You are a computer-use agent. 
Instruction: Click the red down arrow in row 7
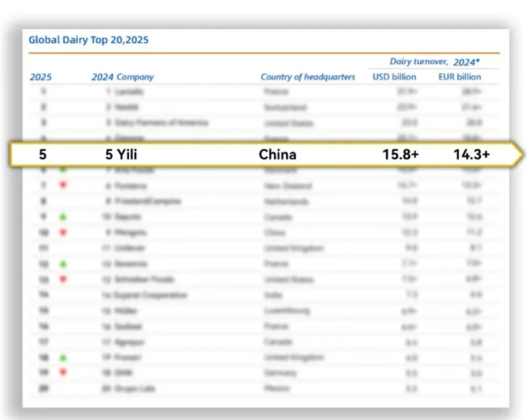(65, 185)
